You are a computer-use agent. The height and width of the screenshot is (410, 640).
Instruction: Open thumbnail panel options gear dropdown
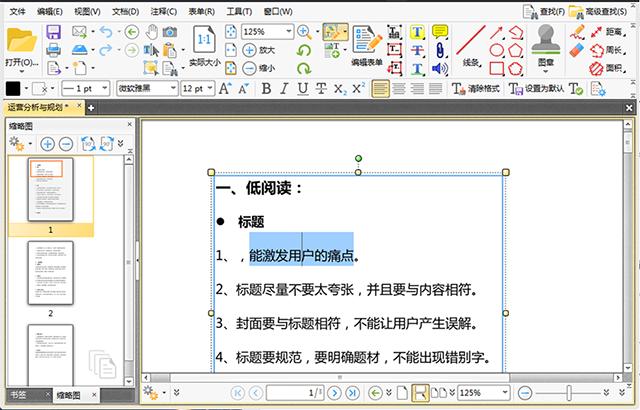20,144
